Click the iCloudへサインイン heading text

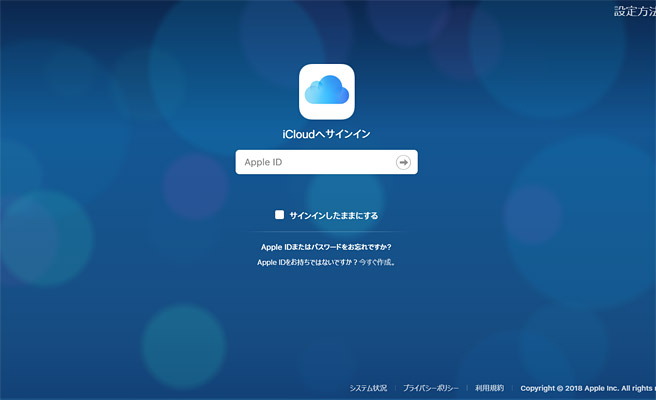[326, 134]
